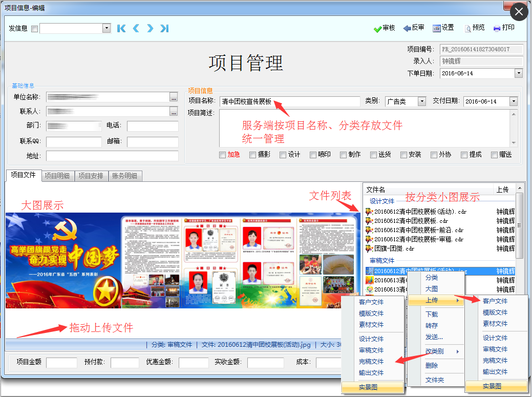The width and height of the screenshot is (532, 397).
Task: Switch to the 项目文件 tab
Action: coord(24,175)
